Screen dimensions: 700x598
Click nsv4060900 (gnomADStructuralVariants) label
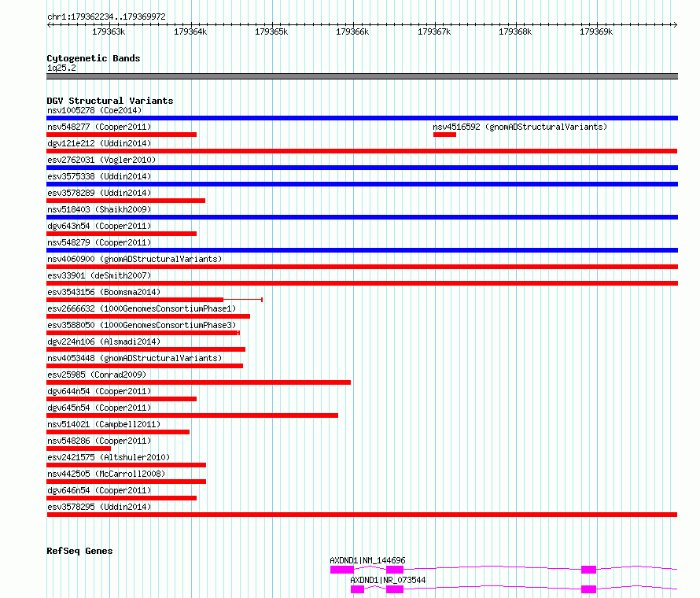pyautogui.click(x=134, y=259)
